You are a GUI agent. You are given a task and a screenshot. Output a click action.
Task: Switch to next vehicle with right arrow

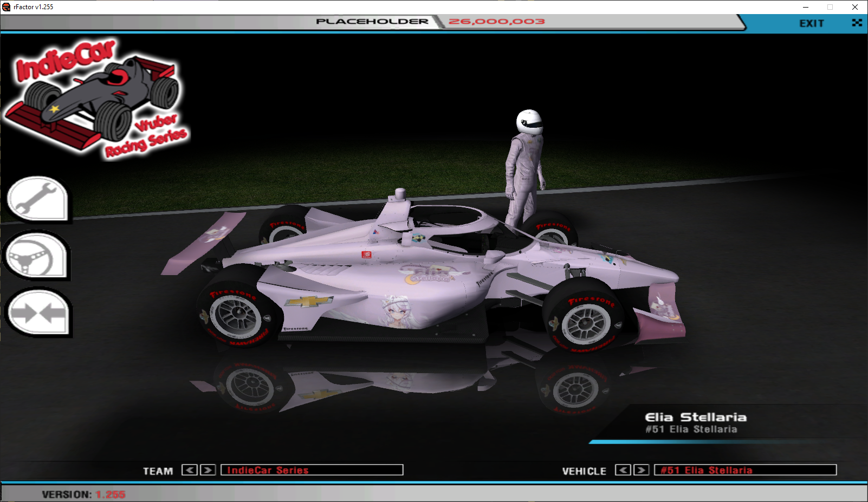(x=641, y=470)
